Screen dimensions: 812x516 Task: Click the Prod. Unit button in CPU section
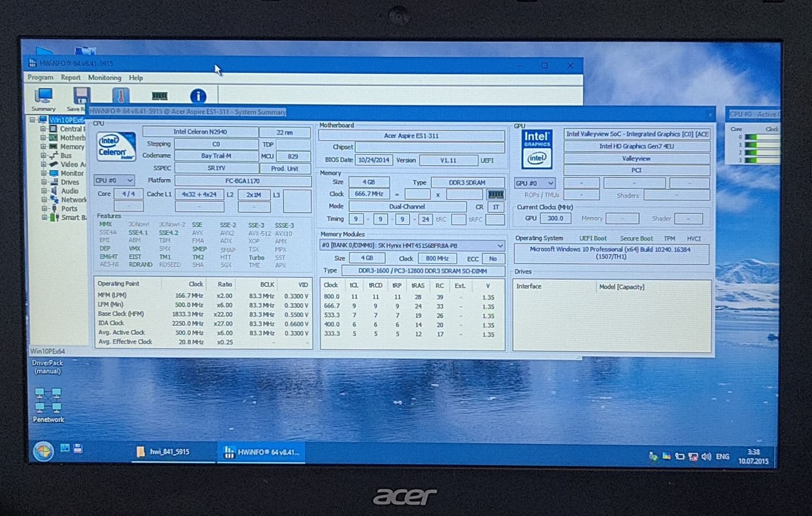(285, 168)
